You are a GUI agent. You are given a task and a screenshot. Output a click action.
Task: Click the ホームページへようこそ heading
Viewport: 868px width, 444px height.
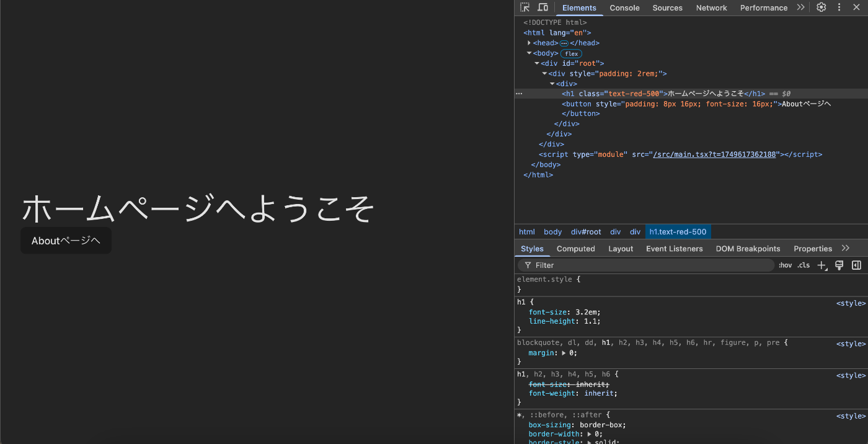pyautogui.click(x=198, y=208)
